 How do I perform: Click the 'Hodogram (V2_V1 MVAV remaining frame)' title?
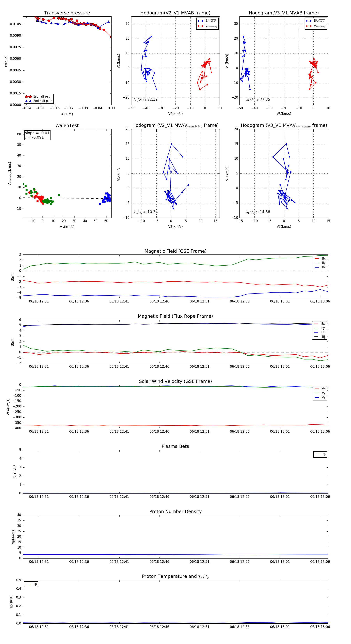175,125
